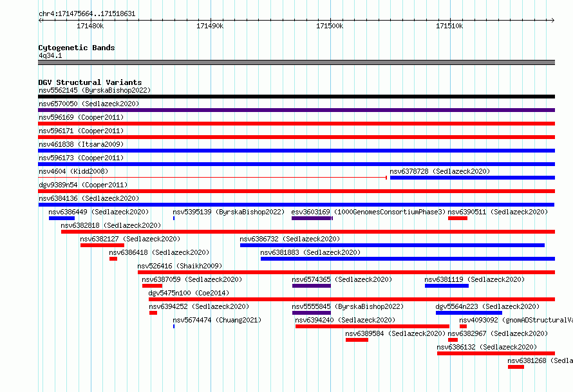Click the nsv596171 (Cooper2011) label
This screenshot has width=573, height=392.
[81, 131]
